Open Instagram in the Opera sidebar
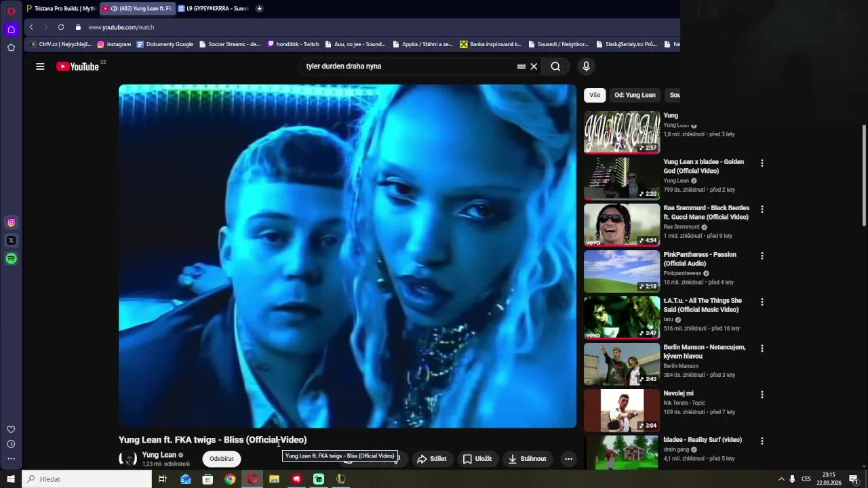 coord(11,222)
